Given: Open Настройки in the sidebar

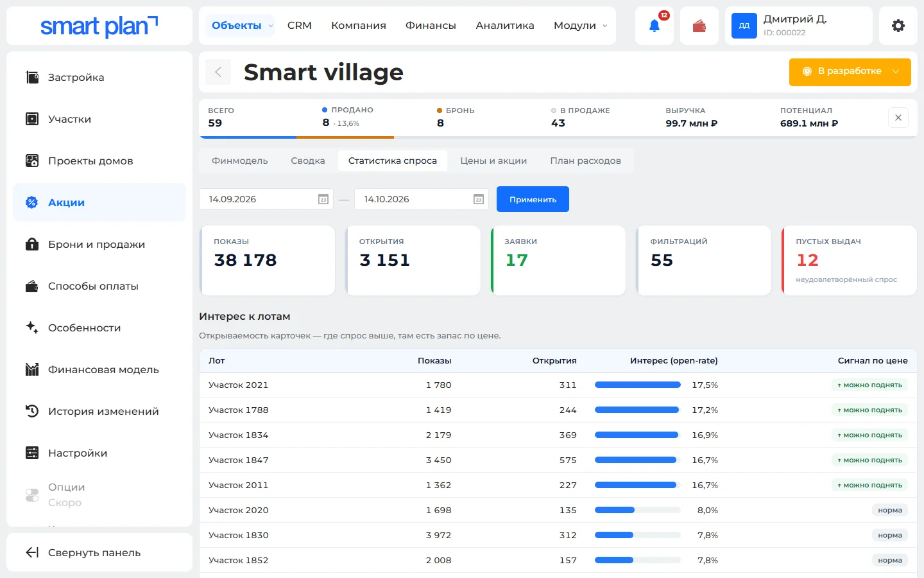Looking at the screenshot, I should [x=99, y=453].
